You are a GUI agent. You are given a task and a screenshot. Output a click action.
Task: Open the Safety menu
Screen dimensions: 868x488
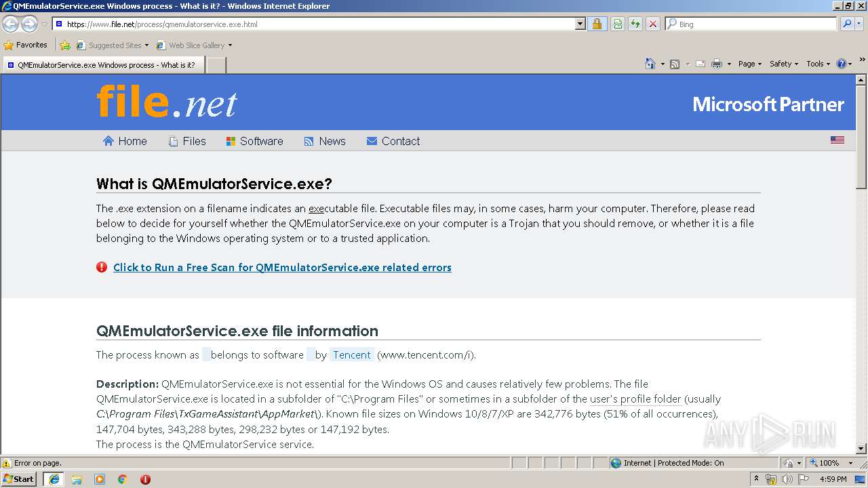click(783, 64)
